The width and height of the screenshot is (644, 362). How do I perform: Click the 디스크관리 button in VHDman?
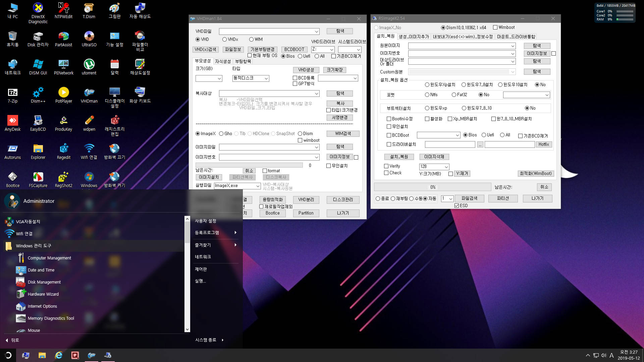pyautogui.click(x=343, y=200)
